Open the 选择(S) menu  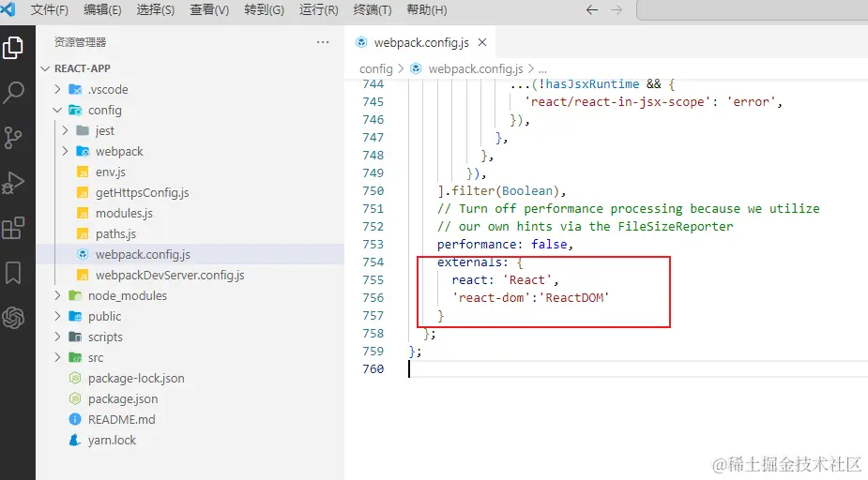[x=156, y=10]
